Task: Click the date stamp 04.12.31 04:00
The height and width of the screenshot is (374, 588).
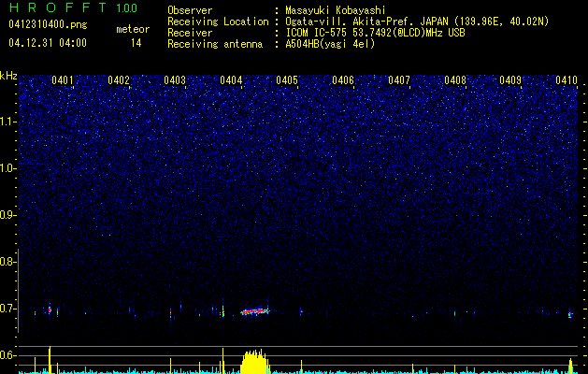Action: (x=48, y=43)
